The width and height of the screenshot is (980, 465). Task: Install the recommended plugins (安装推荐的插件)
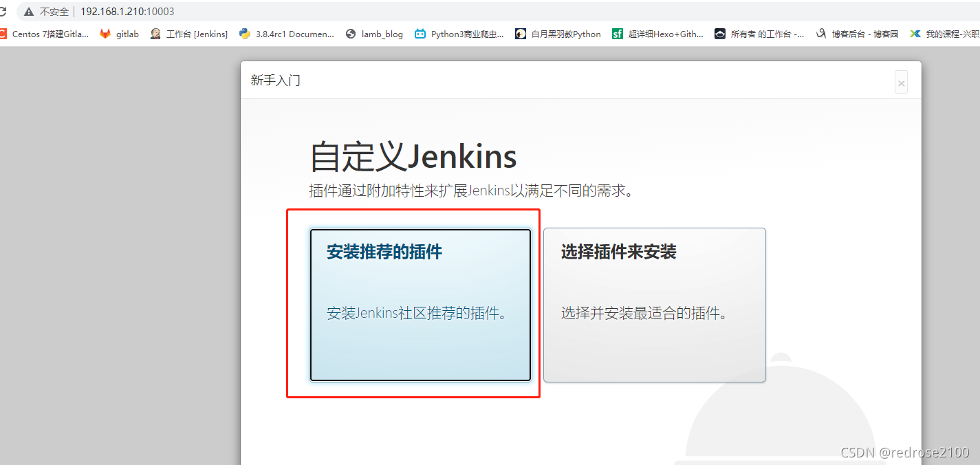[x=420, y=305]
